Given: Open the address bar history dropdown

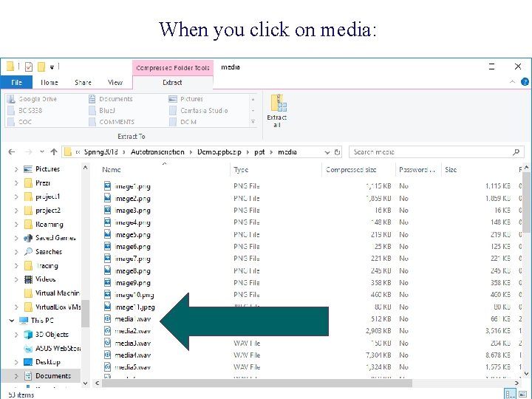Looking at the screenshot, I should pyautogui.click(x=327, y=152).
